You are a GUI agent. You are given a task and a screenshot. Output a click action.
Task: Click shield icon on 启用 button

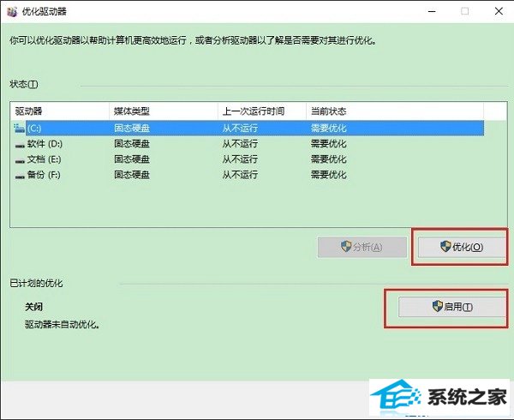438,306
